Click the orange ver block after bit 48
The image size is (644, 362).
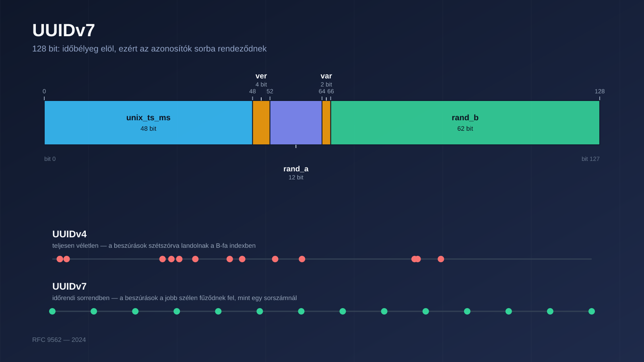[261, 123]
